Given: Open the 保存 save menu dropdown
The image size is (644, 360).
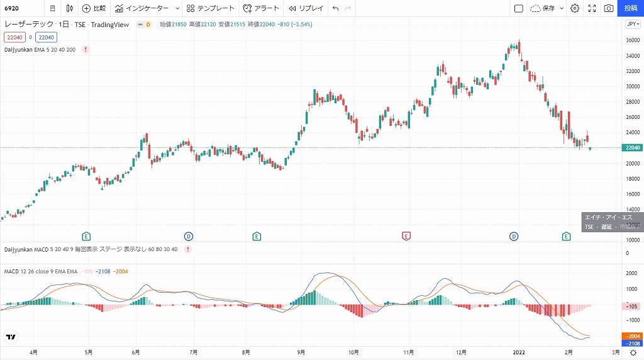Looking at the screenshot, I should 560,8.
